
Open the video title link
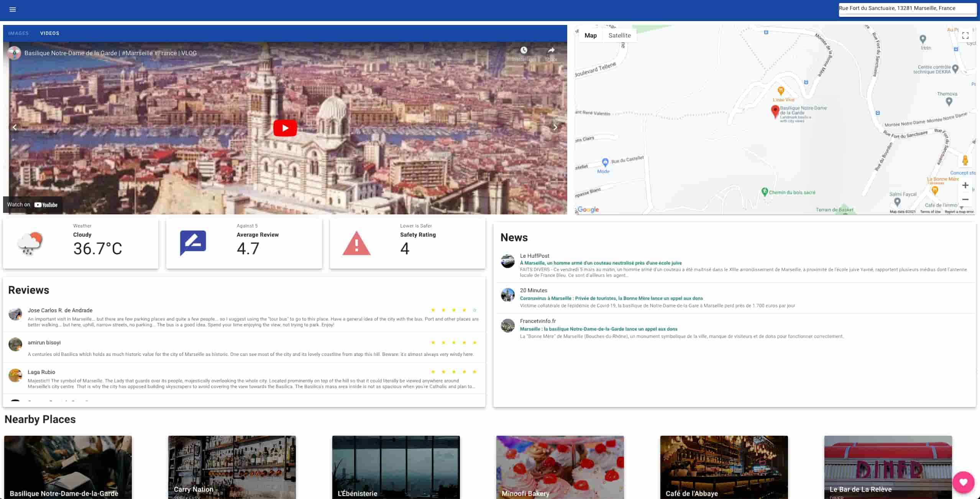110,53
